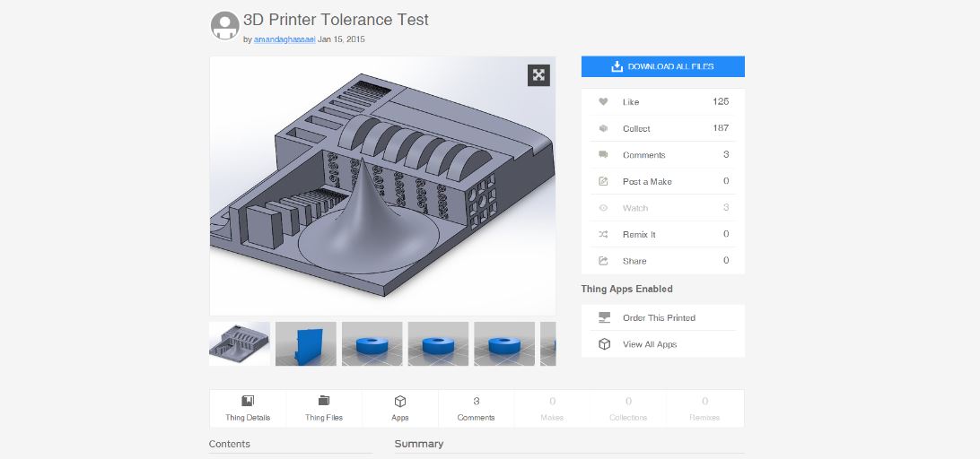Click the View All Apps cube icon
The height and width of the screenshot is (459, 980).
coord(604,344)
